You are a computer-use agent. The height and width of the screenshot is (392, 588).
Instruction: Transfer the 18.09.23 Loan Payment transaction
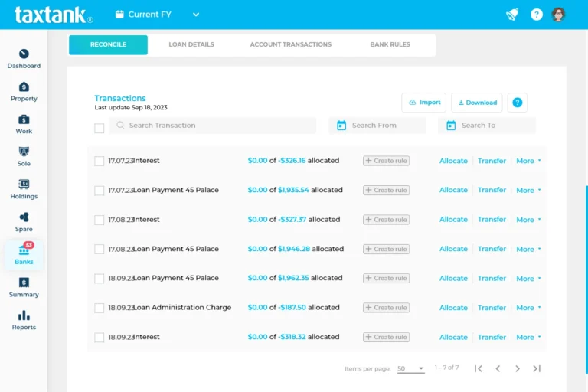click(x=492, y=279)
